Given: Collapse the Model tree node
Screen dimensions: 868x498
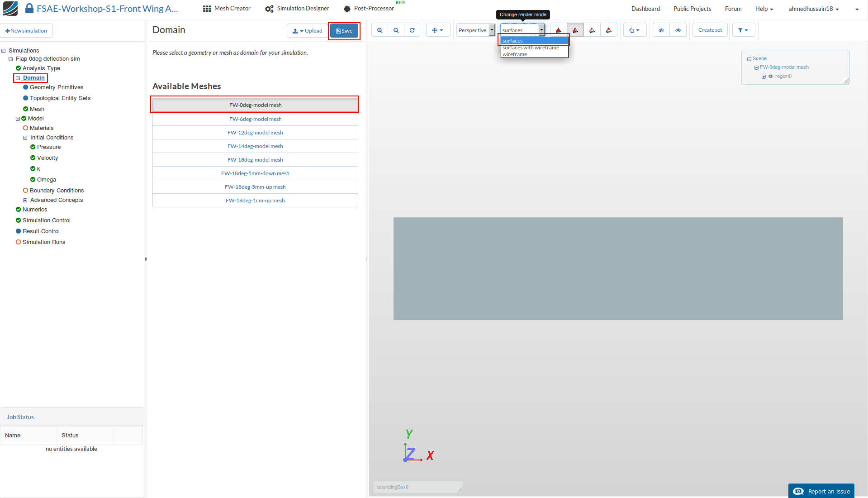Looking at the screenshot, I should click(x=18, y=119).
